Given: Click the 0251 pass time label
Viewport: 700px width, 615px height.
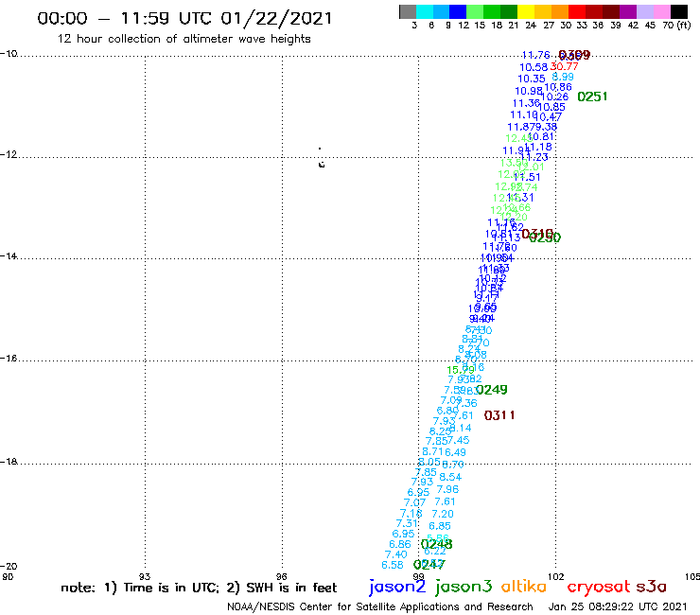Looking at the screenshot, I should [592, 97].
